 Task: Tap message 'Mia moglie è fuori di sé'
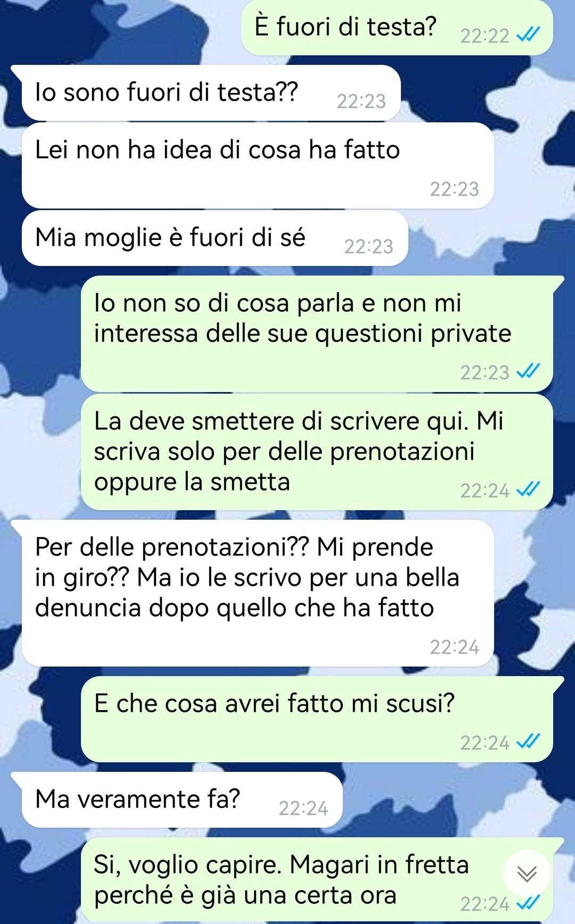coord(215,238)
